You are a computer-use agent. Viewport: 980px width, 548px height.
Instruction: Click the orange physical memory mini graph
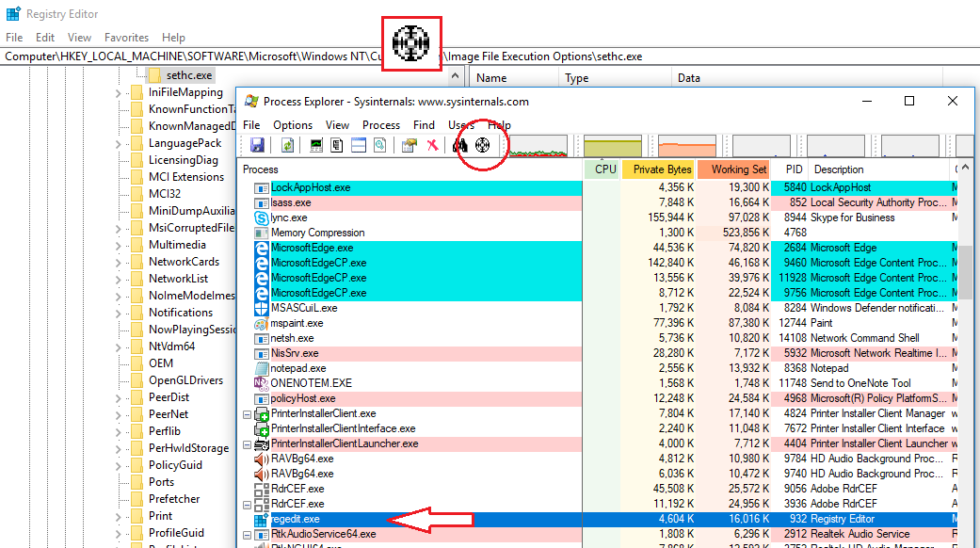pos(687,146)
